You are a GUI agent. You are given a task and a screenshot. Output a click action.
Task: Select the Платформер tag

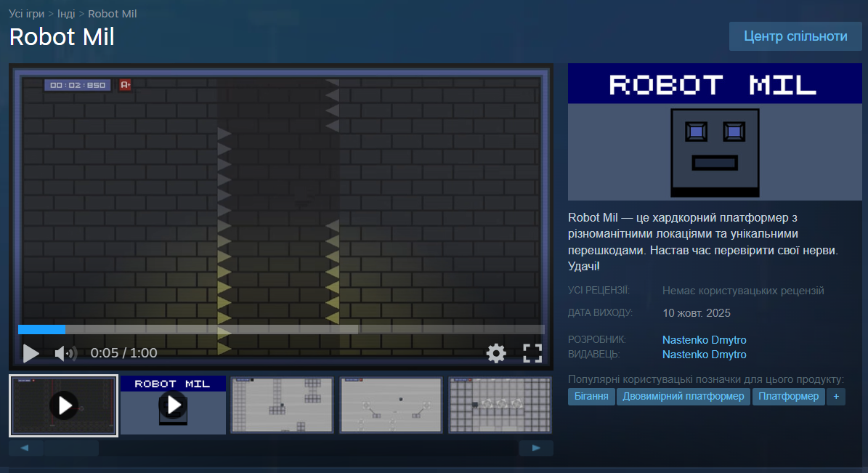[x=788, y=396]
